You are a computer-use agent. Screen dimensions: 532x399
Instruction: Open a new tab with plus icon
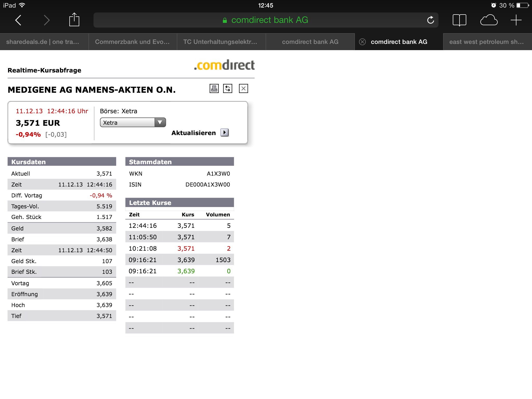pos(516,20)
